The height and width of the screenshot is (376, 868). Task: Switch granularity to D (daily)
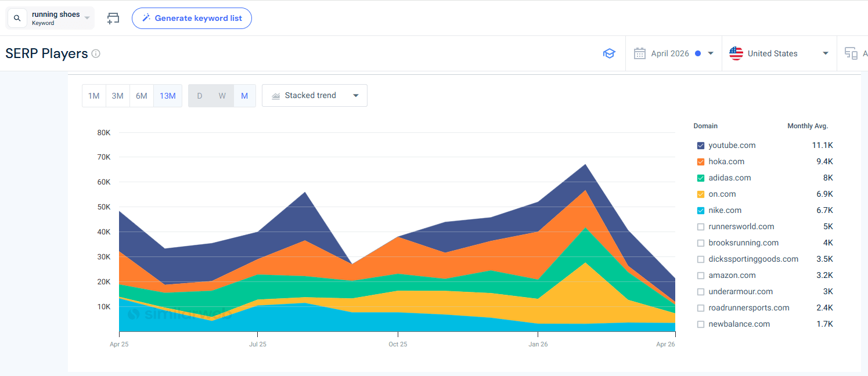point(200,96)
